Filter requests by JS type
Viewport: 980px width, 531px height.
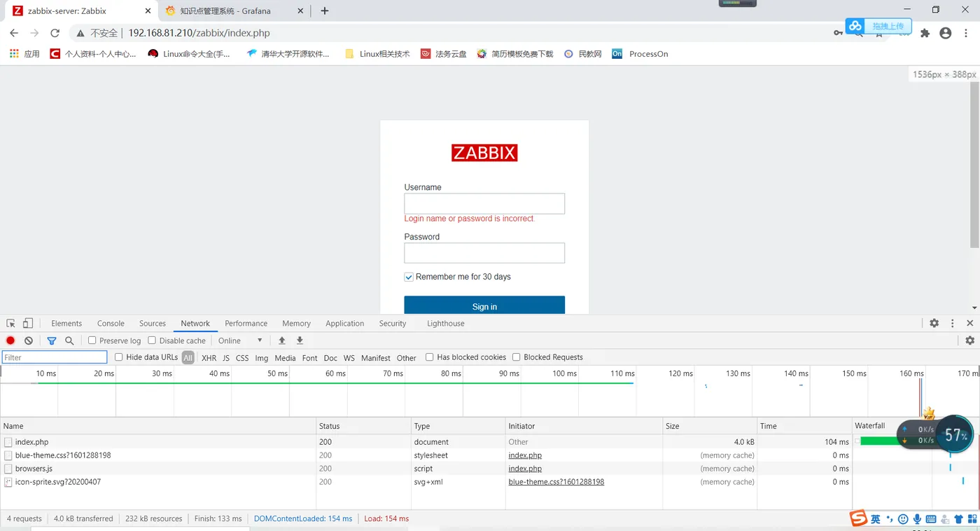(226, 358)
